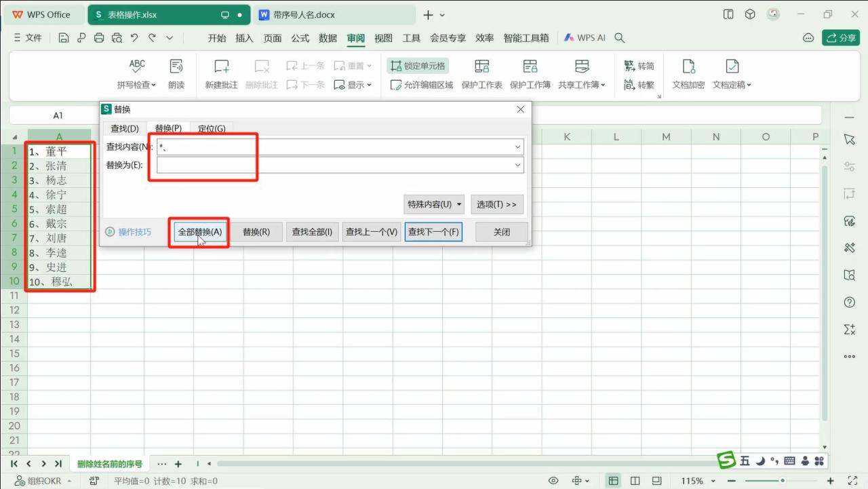The image size is (868, 489).
Task: Click 替换(R) button
Action: coord(256,232)
